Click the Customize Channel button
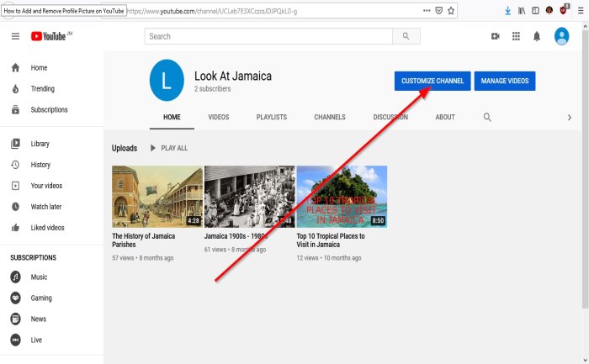589x364 pixels. click(x=432, y=81)
